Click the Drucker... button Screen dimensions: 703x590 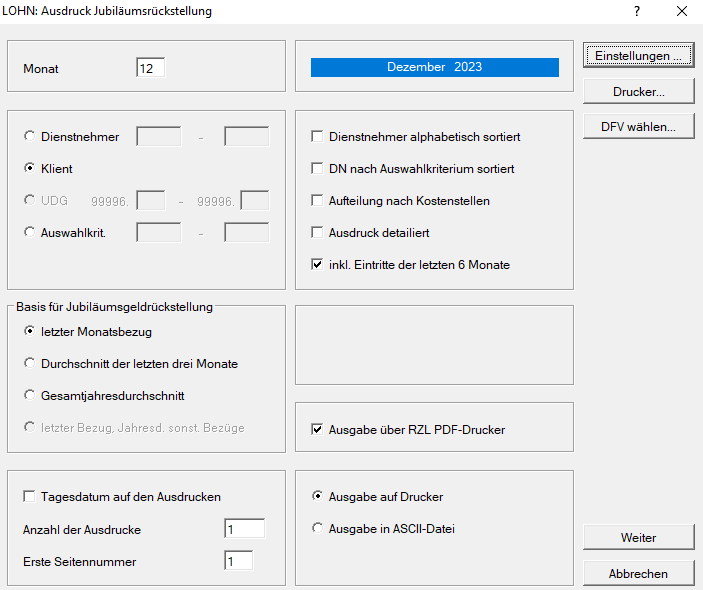(638, 91)
